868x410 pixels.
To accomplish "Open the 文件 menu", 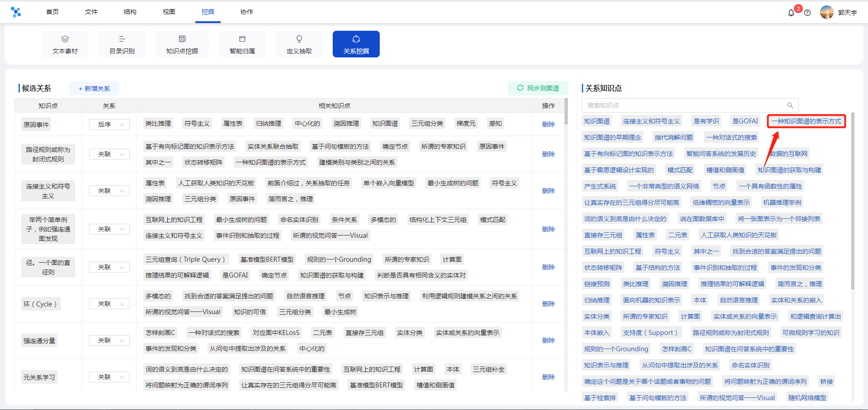I will [91, 12].
